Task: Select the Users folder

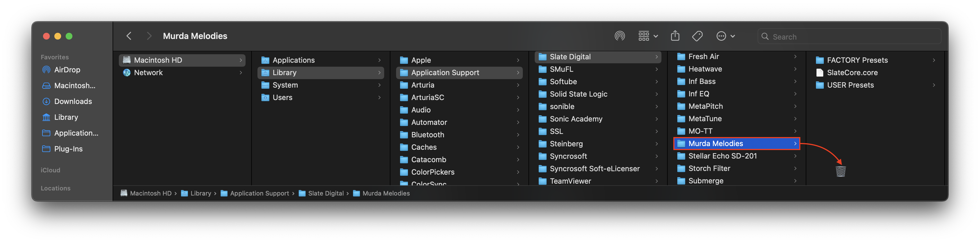Action: click(x=321, y=97)
